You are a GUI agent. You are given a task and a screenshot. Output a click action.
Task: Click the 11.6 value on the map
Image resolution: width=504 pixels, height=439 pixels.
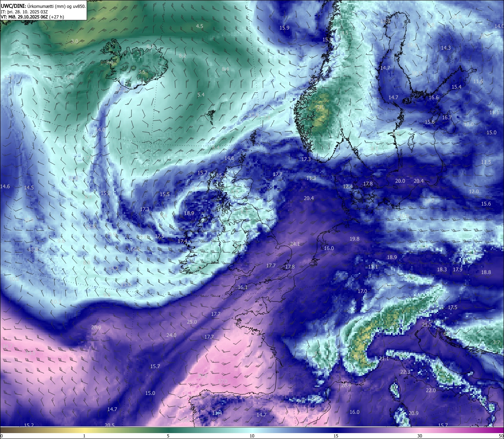(x=478, y=82)
